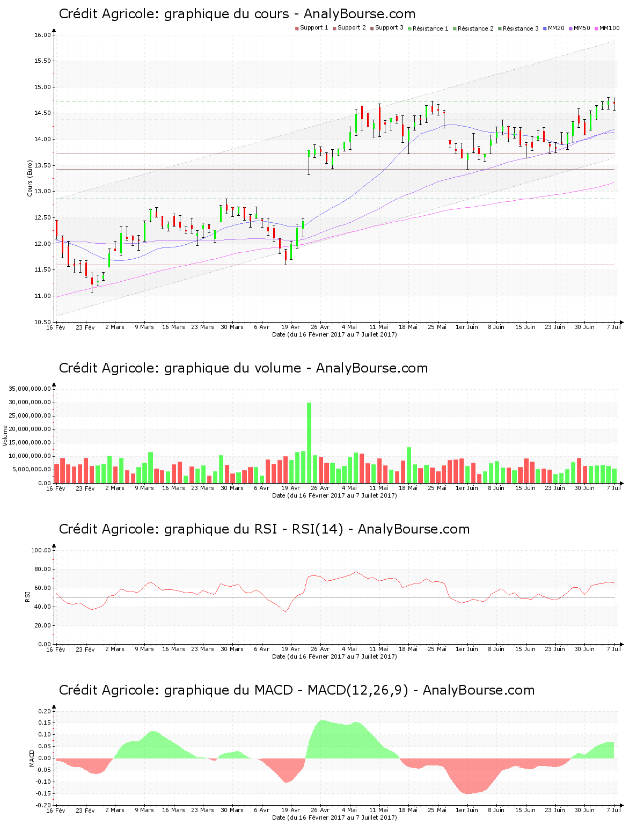644x832 pixels.
Task: Click the MACD(12,26,9) chart title
Action: pyautogui.click(x=297, y=690)
